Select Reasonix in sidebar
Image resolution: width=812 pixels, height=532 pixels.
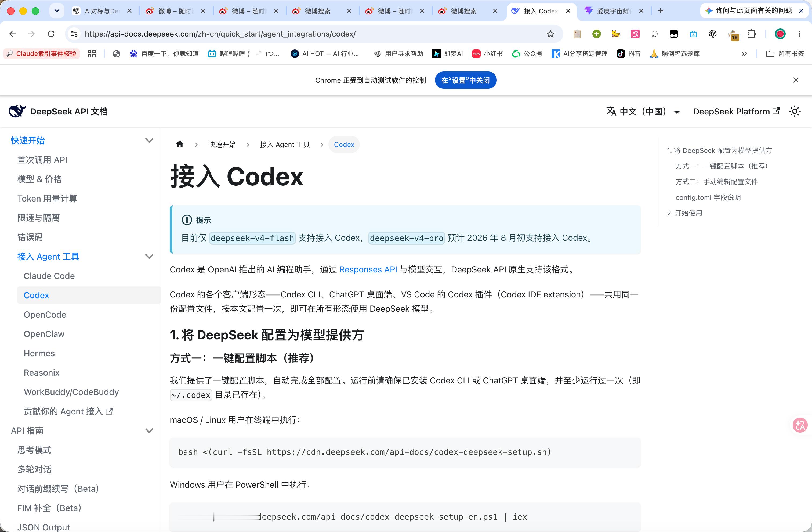click(42, 373)
